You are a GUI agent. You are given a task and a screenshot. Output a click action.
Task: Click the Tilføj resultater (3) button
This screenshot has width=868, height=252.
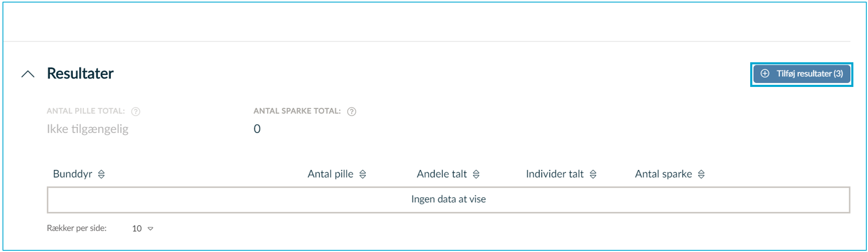point(802,74)
